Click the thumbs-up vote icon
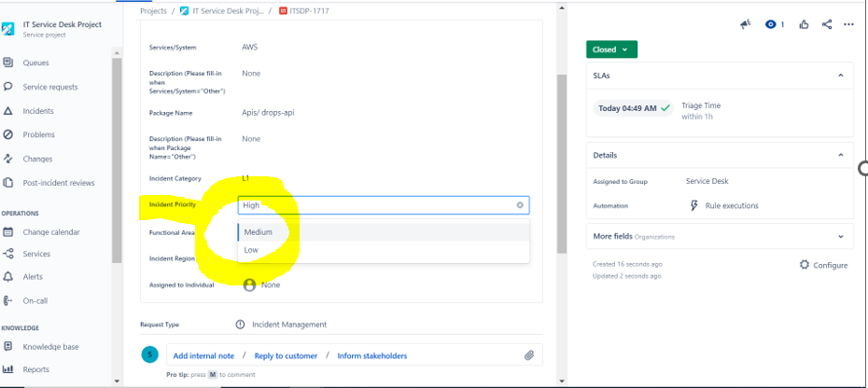The width and height of the screenshot is (868, 388). (804, 24)
